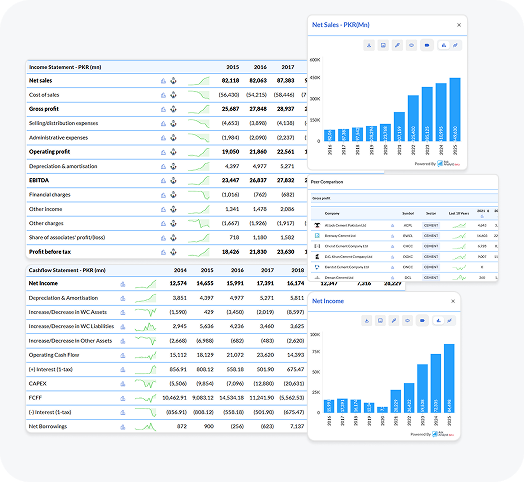Select the Depreciation & amortisation row in Income Statement
This screenshot has height=482, width=524.
tap(63, 166)
